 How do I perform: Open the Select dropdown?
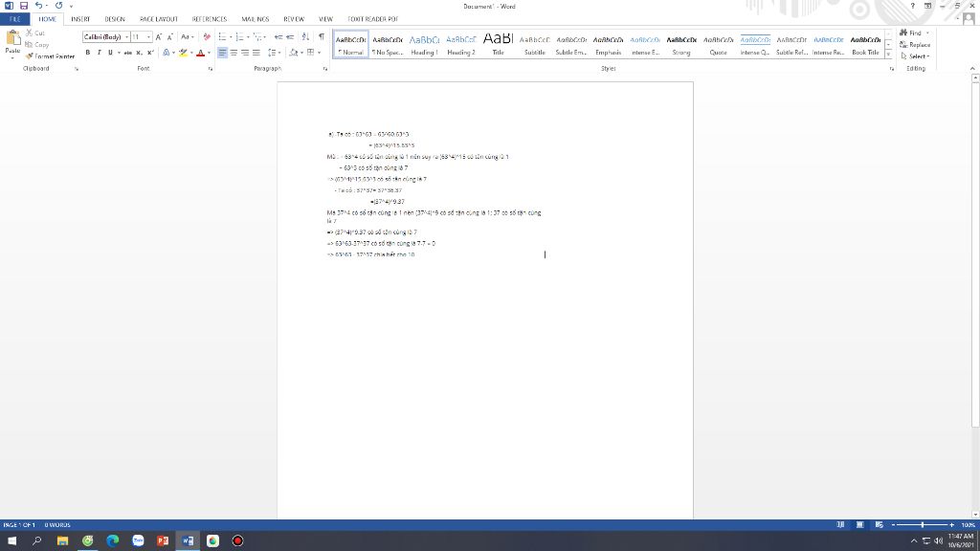pyautogui.click(x=916, y=56)
